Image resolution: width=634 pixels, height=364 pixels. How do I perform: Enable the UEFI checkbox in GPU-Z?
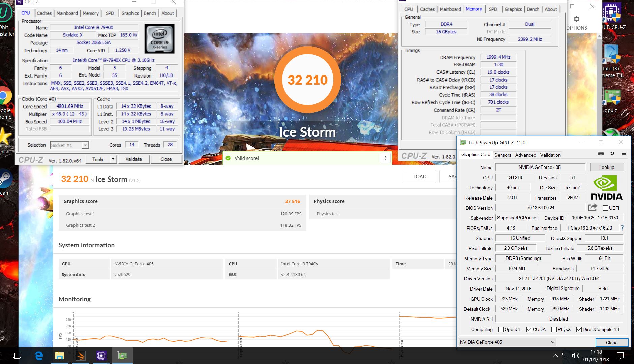pos(605,208)
